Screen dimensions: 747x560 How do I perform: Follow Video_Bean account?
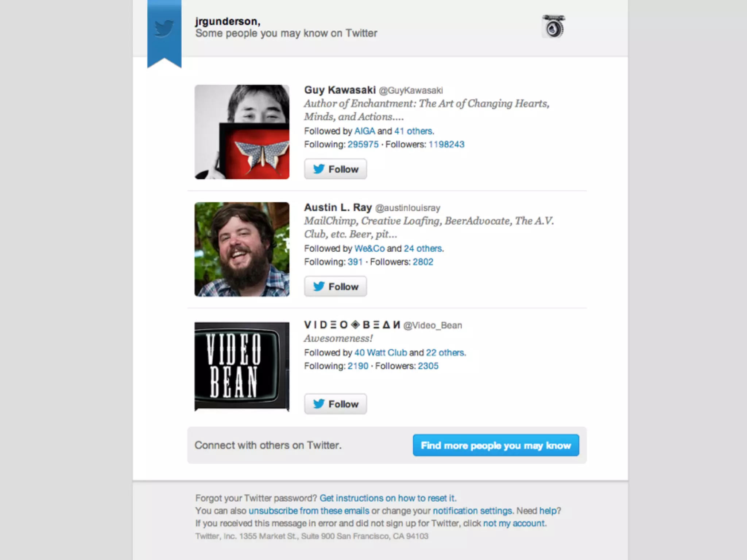point(336,404)
